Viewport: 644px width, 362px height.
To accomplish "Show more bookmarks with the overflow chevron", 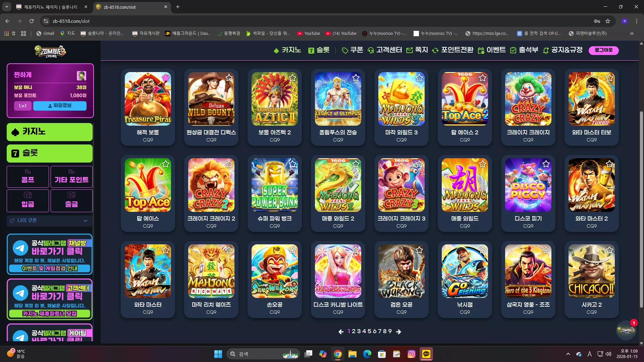I will coord(632,34).
